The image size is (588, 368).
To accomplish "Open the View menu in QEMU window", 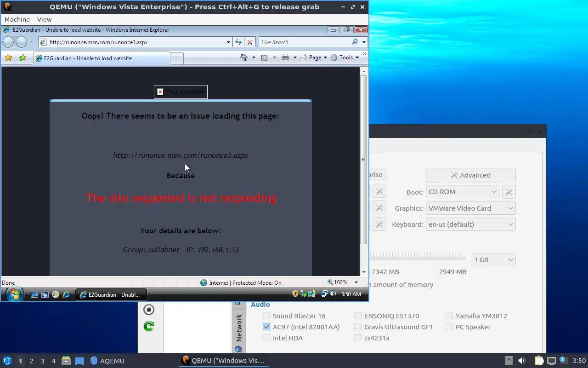I will pyautogui.click(x=44, y=19).
